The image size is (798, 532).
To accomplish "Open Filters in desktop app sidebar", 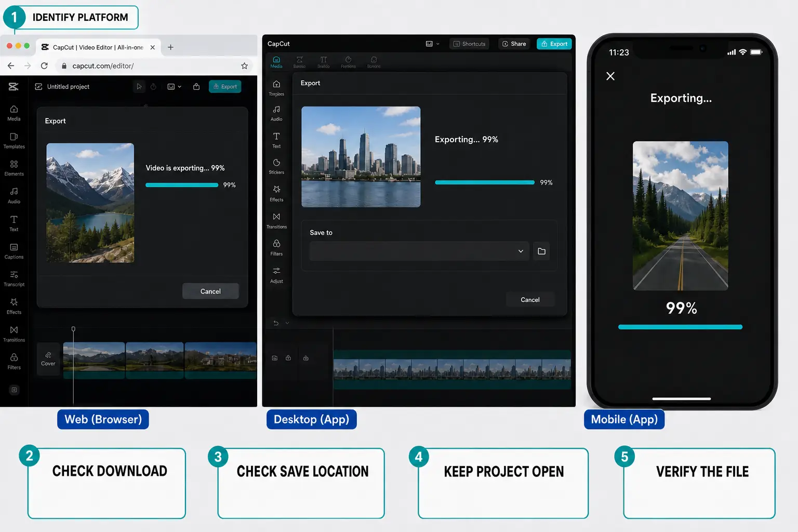I will (x=276, y=248).
